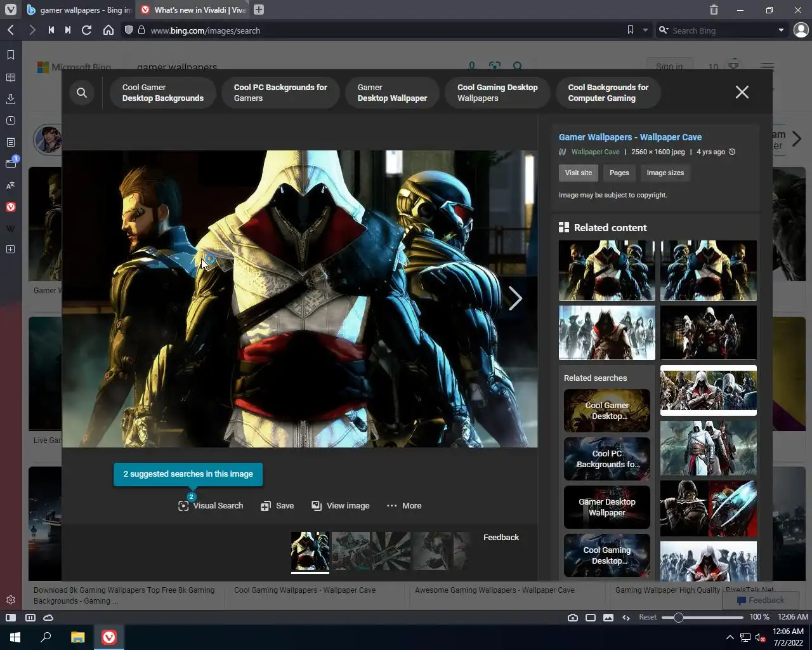Click the search icon in image viewer

82,93
